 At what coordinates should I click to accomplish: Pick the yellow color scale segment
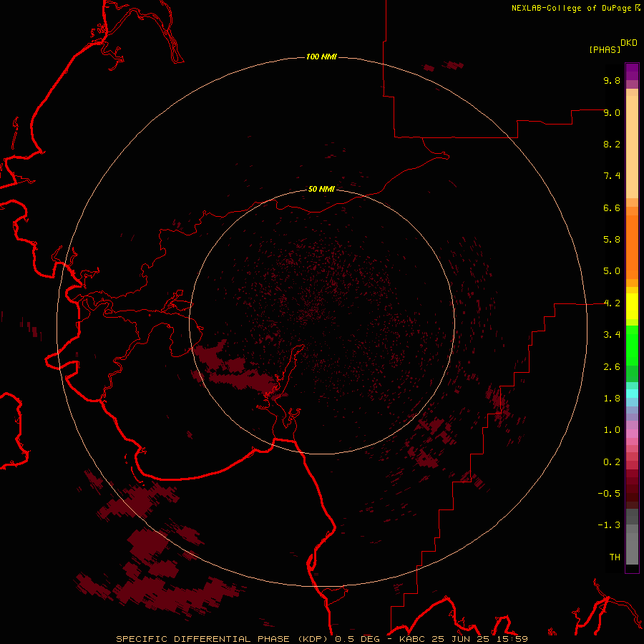[632, 306]
